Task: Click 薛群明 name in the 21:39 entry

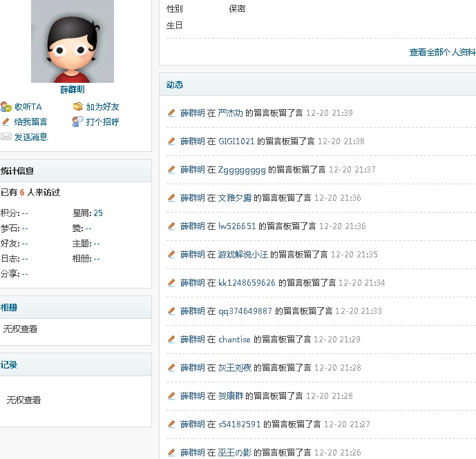Action: point(193,113)
